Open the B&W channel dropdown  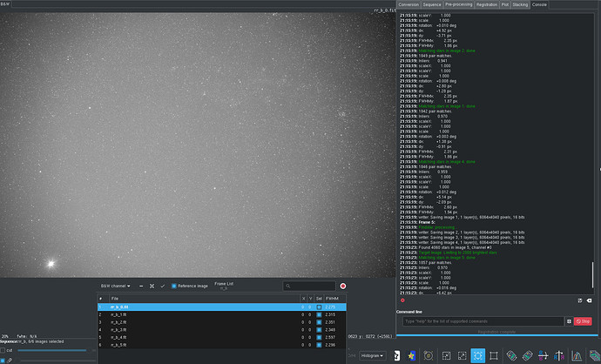116,286
